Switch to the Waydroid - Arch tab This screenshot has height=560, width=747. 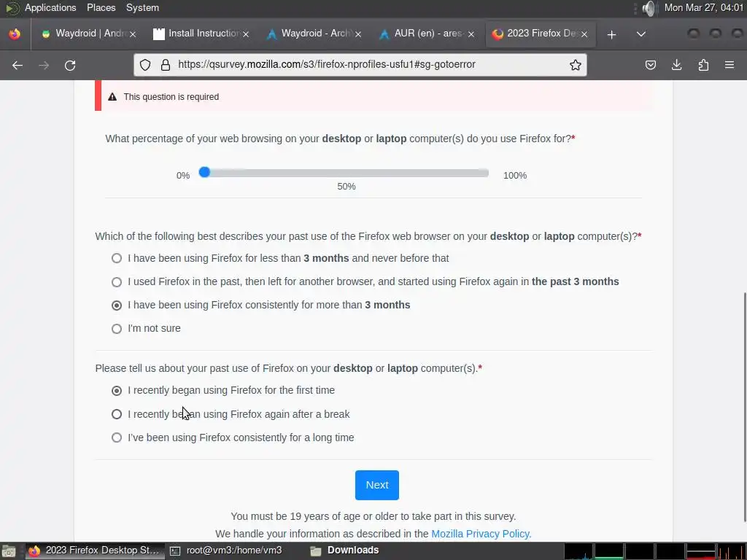point(314,34)
